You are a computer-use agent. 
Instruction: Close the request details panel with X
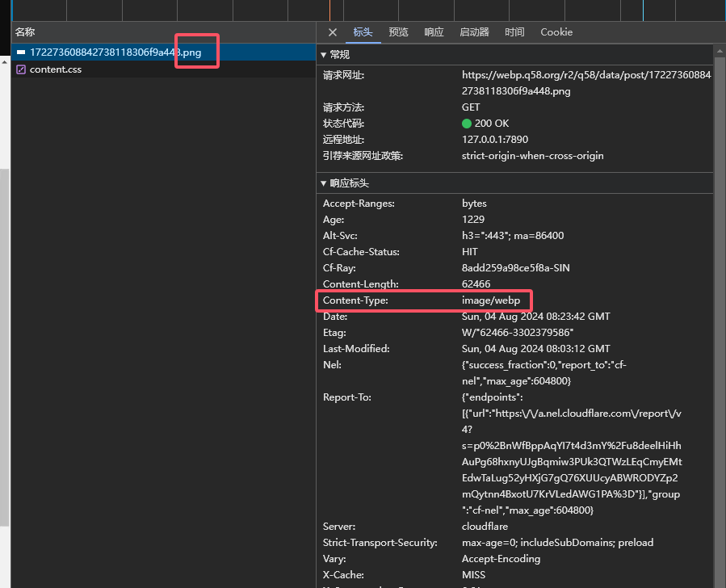[332, 32]
